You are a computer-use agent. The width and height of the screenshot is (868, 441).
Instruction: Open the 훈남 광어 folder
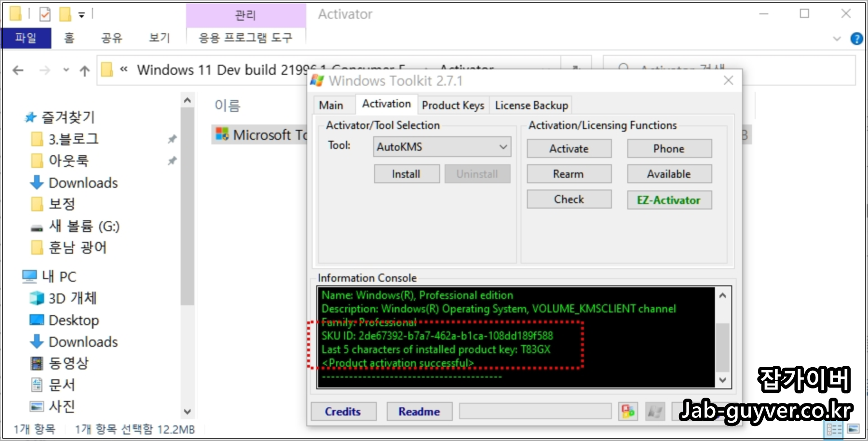(68, 247)
